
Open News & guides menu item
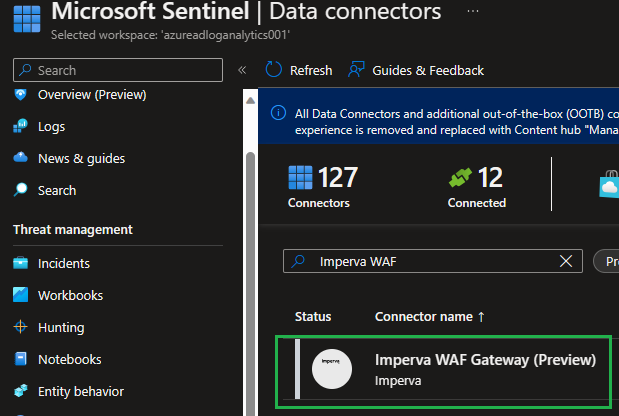[x=81, y=159]
